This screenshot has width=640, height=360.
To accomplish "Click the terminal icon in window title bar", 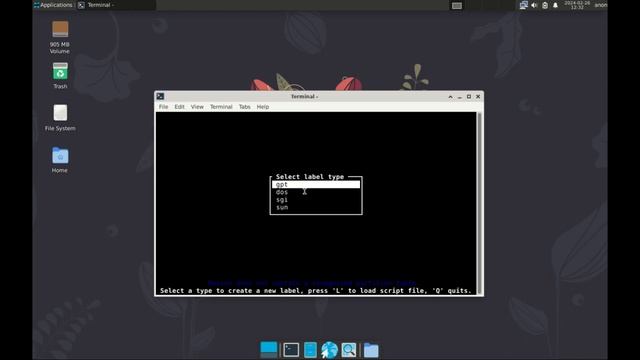I will pyautogui.click(x=160, y=96).
